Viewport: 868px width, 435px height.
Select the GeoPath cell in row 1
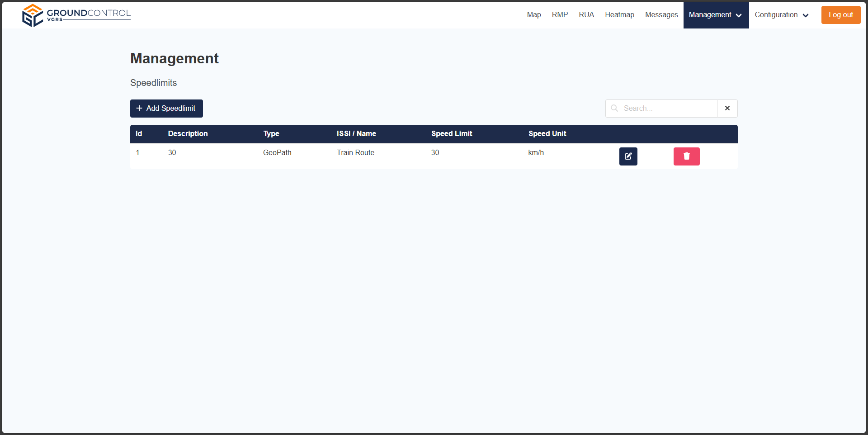coord(277,153)
